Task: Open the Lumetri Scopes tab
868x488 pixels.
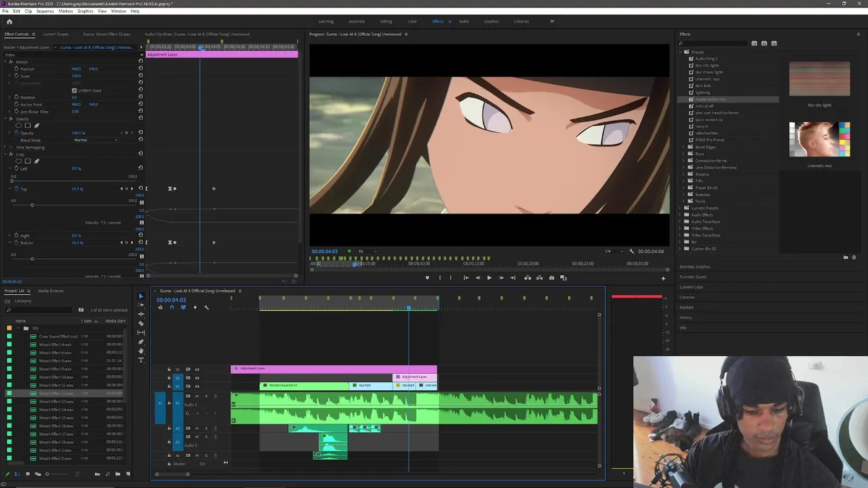Action: pyautogui.click(x=56, y=34)
